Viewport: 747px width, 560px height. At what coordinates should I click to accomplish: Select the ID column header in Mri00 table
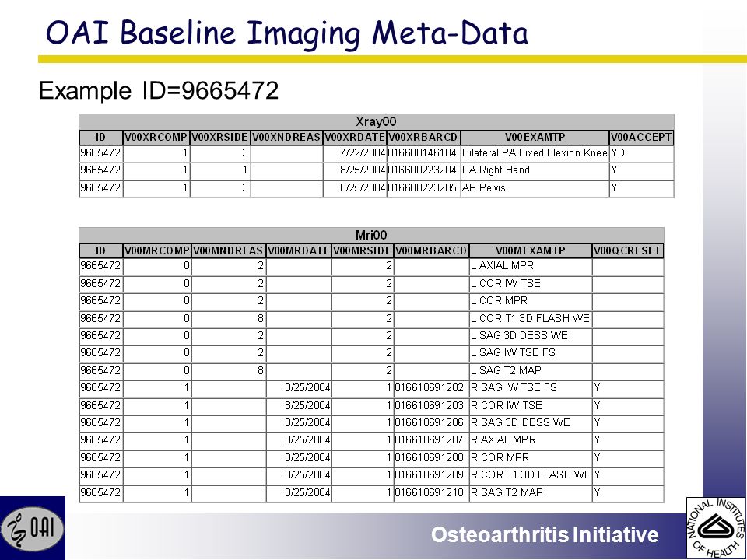pos(100,251)
